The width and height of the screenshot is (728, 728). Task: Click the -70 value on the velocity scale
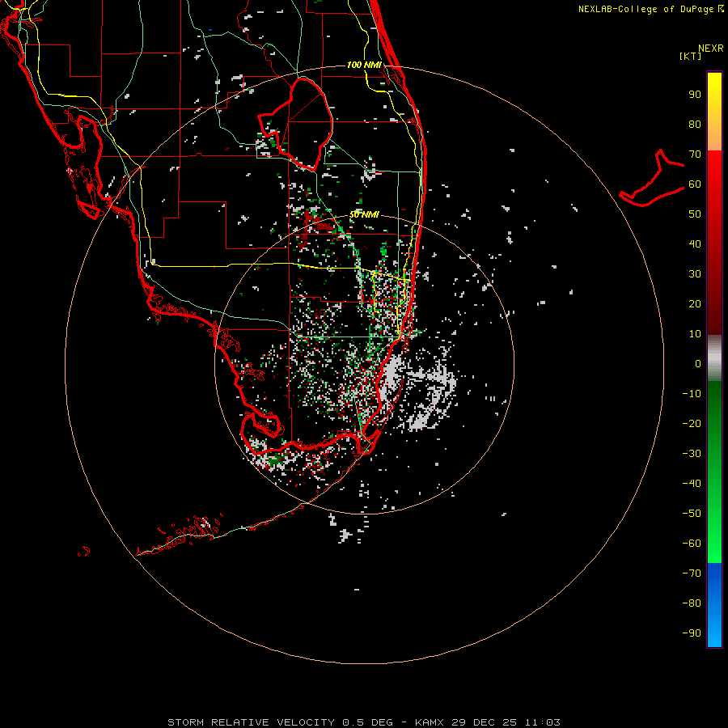coord(692,573)
